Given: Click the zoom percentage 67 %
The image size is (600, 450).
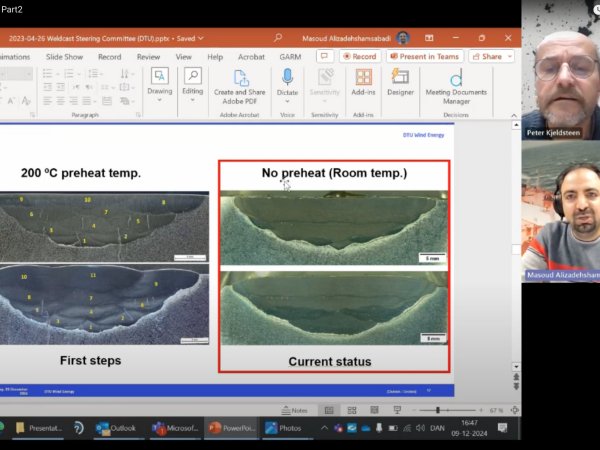Looking at the screenshot, I should click(x=496, y=410).
